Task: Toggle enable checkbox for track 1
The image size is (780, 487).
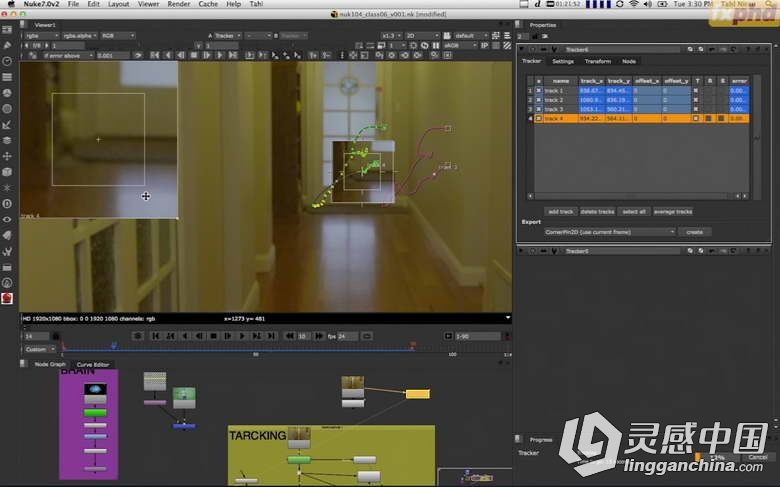Action: coord(539,91)
